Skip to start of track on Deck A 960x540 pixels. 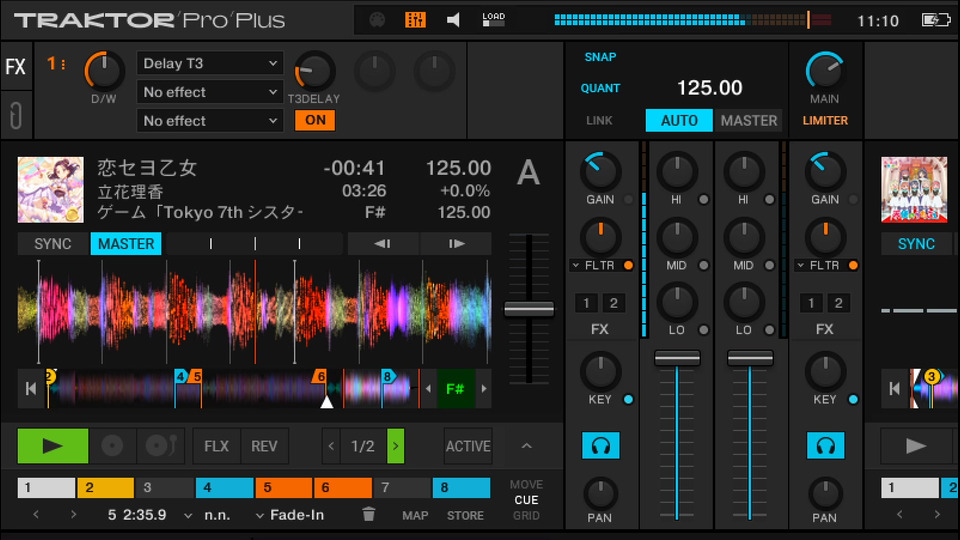31,388
